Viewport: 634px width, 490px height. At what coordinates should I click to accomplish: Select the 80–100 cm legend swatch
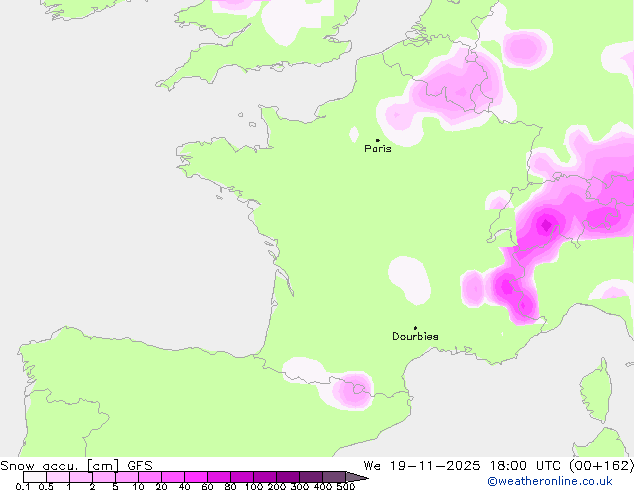[242, 477]
